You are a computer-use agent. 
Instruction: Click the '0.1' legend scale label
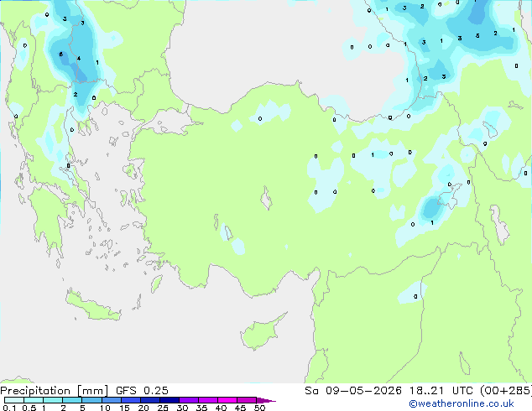(x=9, y=408)
